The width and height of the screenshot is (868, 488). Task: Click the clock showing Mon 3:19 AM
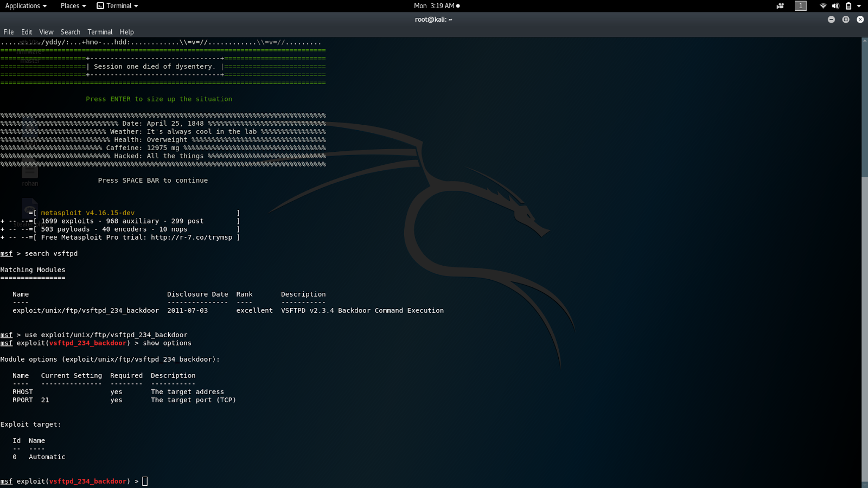pyautogui.click(x=434, y=6)
